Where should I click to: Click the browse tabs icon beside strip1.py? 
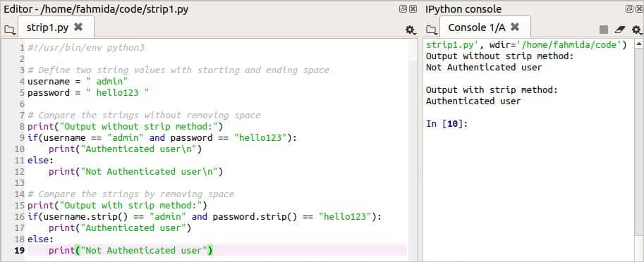coord(9,30)
